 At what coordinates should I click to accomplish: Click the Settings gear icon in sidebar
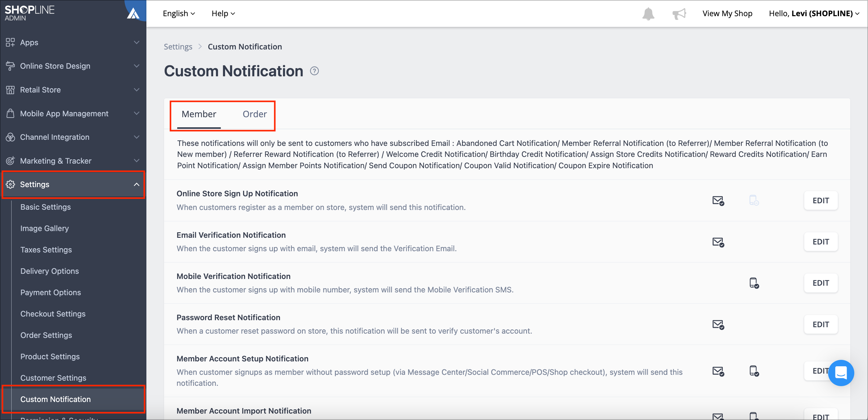click(x=10, y=184)
